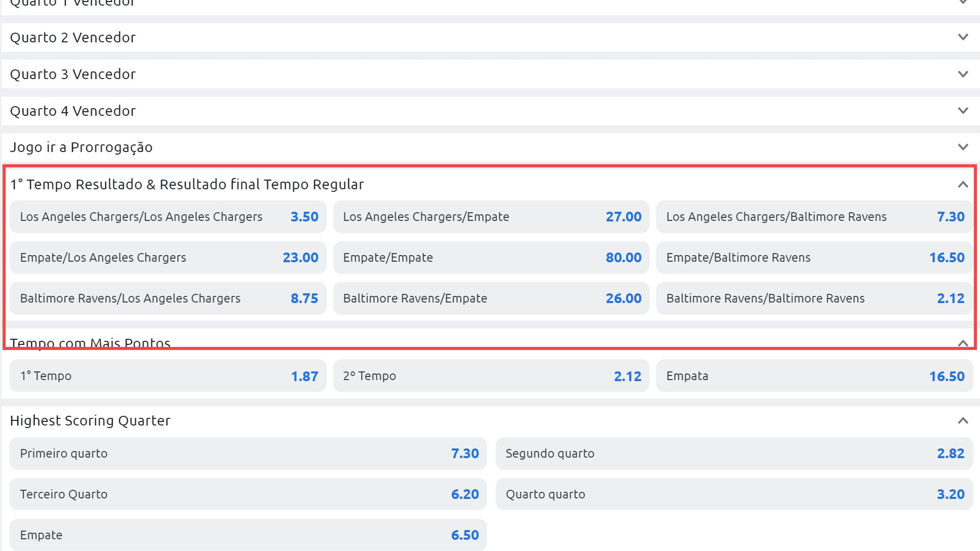Select Empata option at 16.50

814,376
